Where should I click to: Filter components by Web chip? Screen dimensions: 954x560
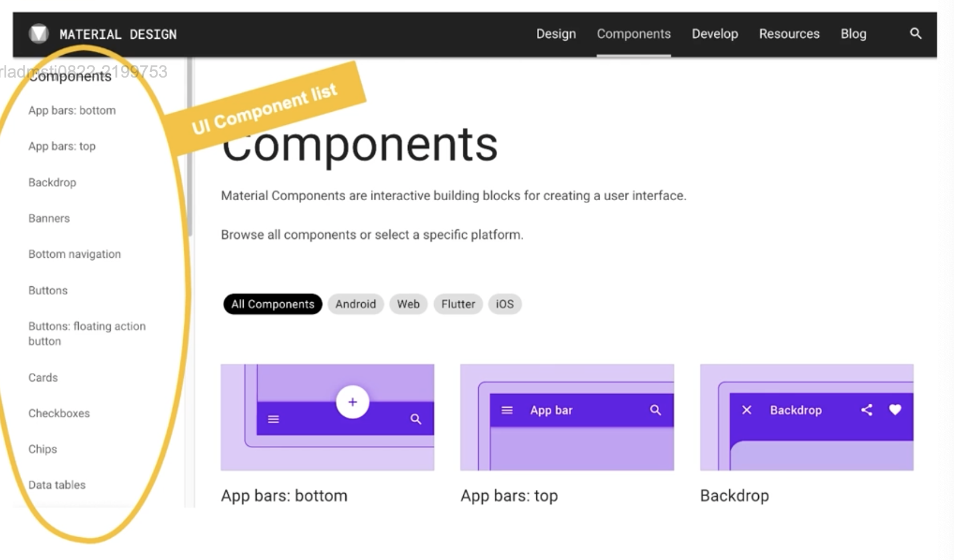[409, 304]
